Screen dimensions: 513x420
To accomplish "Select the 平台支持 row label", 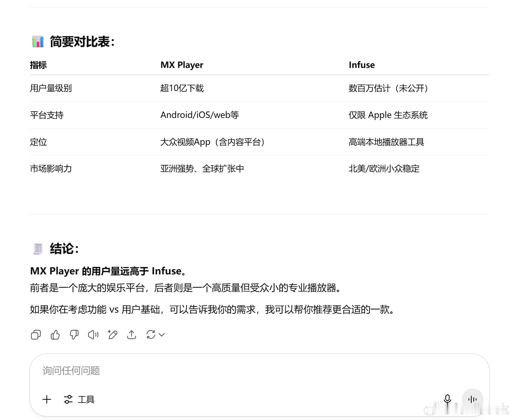I will [47, 115].
